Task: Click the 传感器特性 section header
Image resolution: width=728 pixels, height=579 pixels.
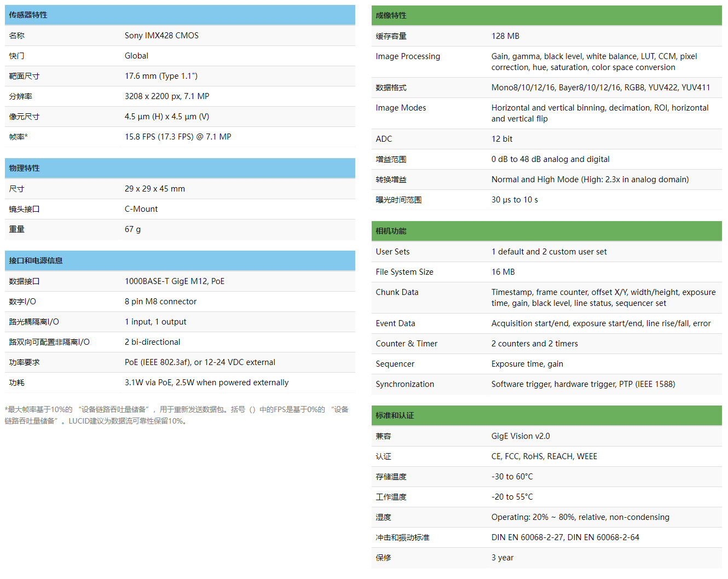Action: (x=28, y=15)
